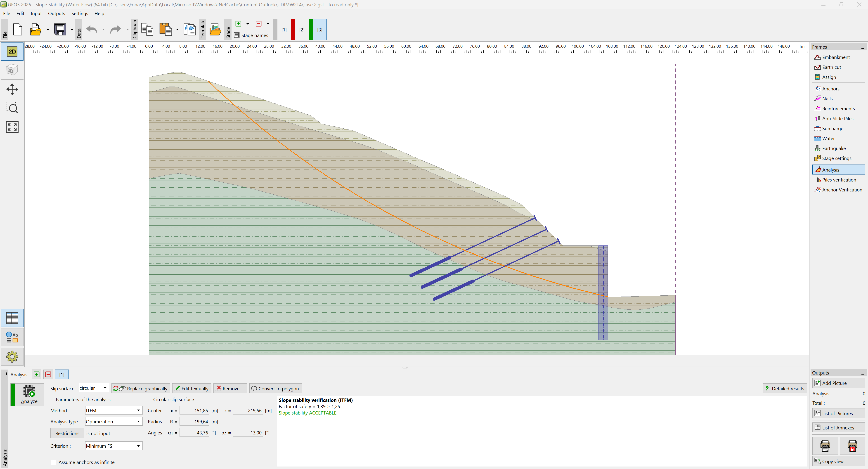
Task: Open the gear drawing settings icon
Action: (12, 356)
